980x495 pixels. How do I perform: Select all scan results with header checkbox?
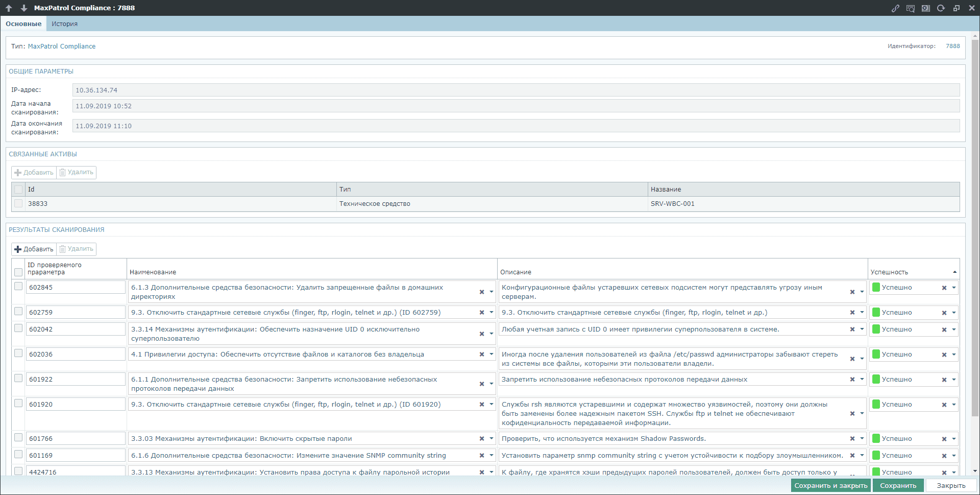coord(18,272)
